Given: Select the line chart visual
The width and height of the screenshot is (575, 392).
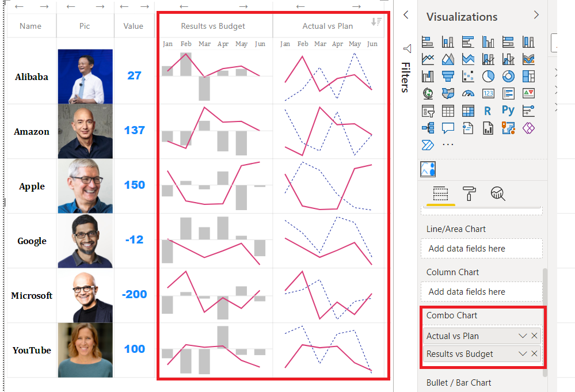Looking at the screenshot, I should pos(428,59).
